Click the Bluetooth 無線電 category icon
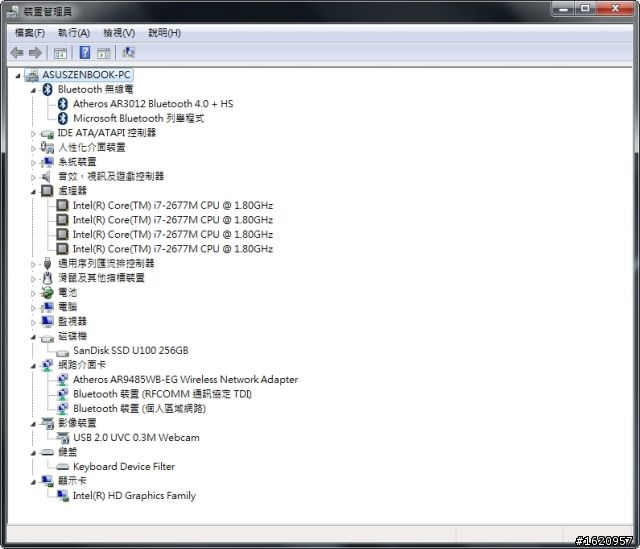Screen dimensions: 640x549 (x=47, y=89)
